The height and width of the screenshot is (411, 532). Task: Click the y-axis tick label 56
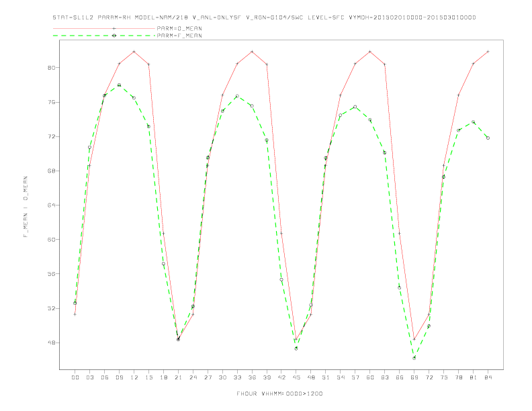pos(51,273)
